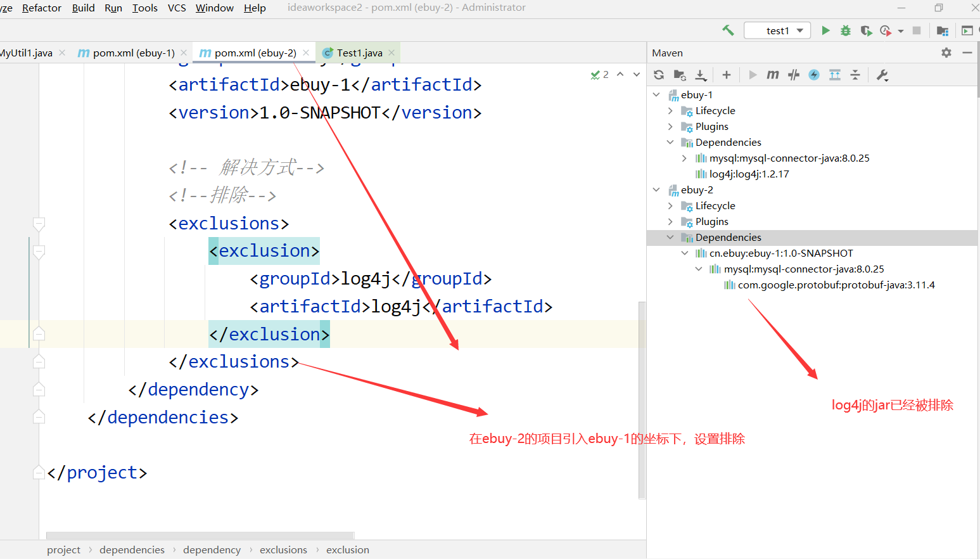Screen dimensions: 980x559
Task: Open Maven panel gear options
Action: (x=946, y=53)
